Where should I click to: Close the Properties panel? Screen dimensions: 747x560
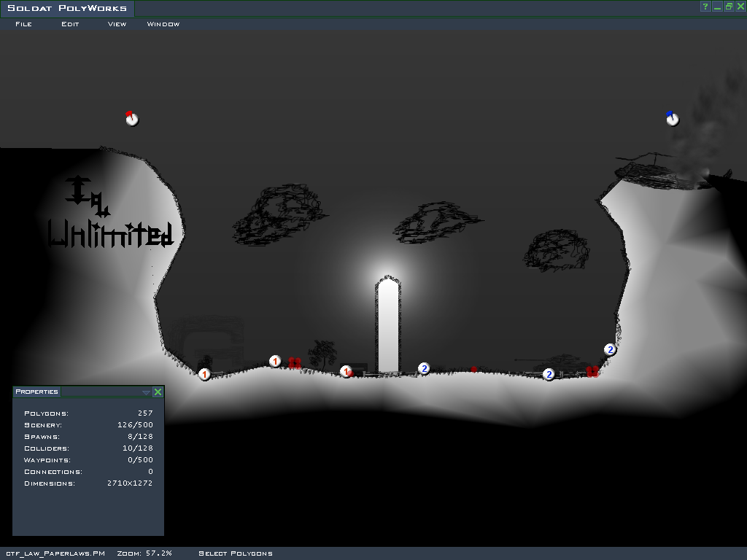(158, 392)
